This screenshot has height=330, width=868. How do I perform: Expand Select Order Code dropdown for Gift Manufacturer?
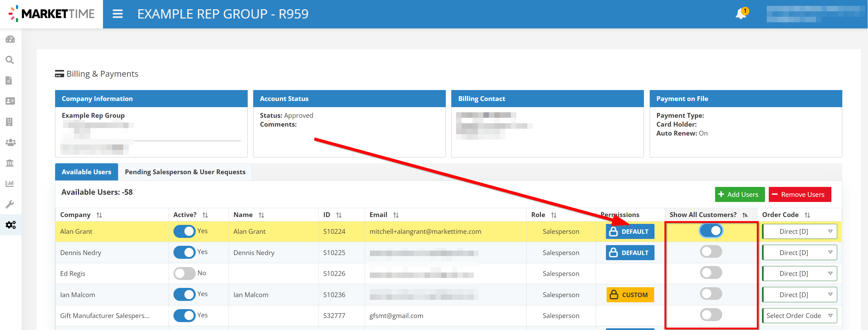pyautogui.click(x=799, y=316)
